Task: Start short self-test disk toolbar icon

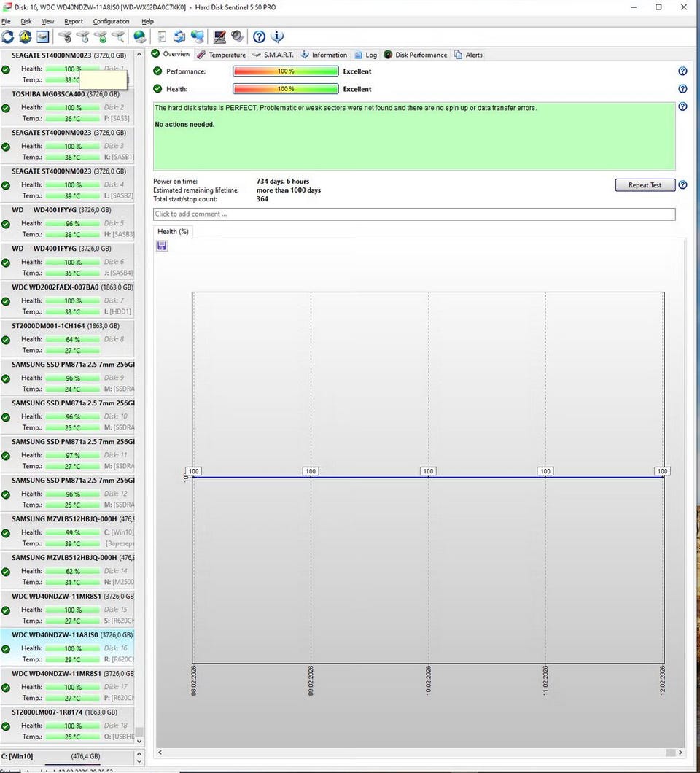Action: [x=65, y=36]
